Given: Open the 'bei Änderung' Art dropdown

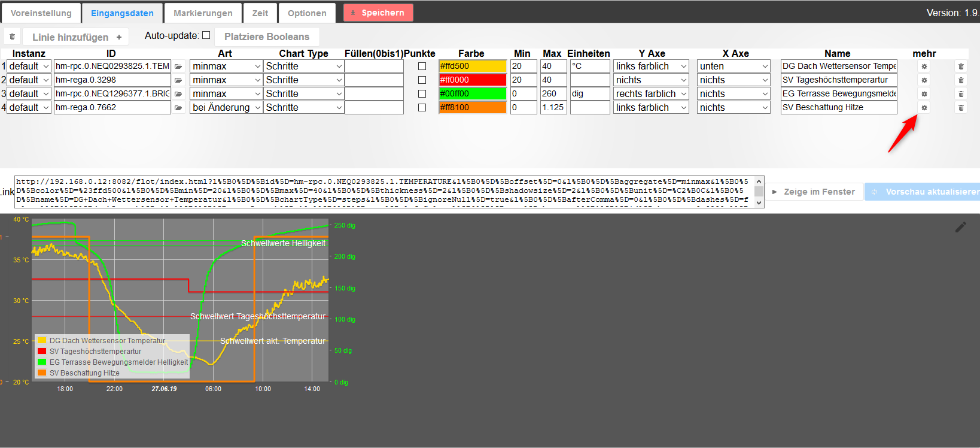Looking at the screenshot, I should click(227, 107).
